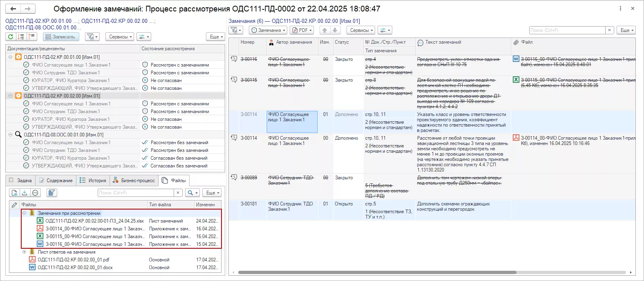Open the PDF dropdown in remarks toolbar
The height and width of the screenshot is (281, 644).
tap(302, 30)
